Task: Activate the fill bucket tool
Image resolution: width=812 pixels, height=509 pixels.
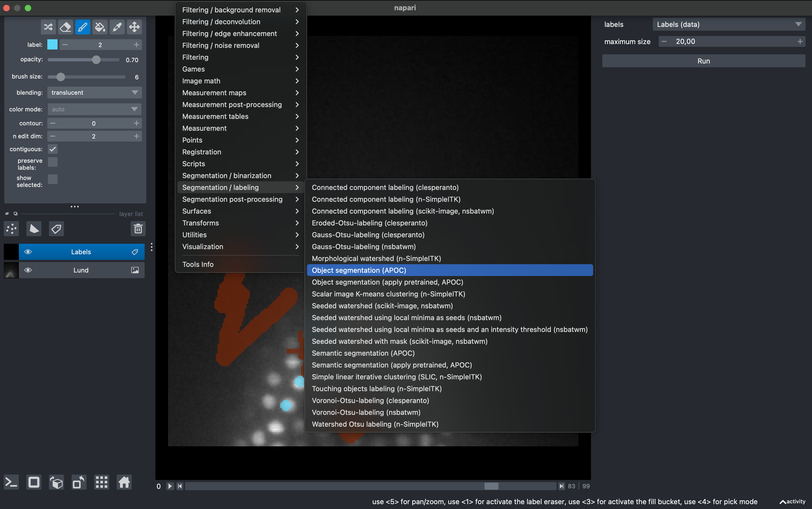Action: click(x=100, y=27)
